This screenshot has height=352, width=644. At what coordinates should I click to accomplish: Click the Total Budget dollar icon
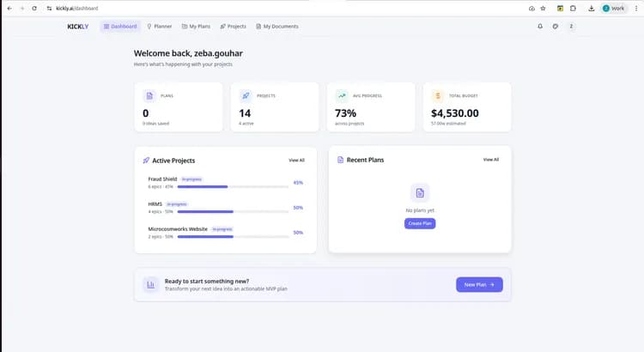[438, 95]
